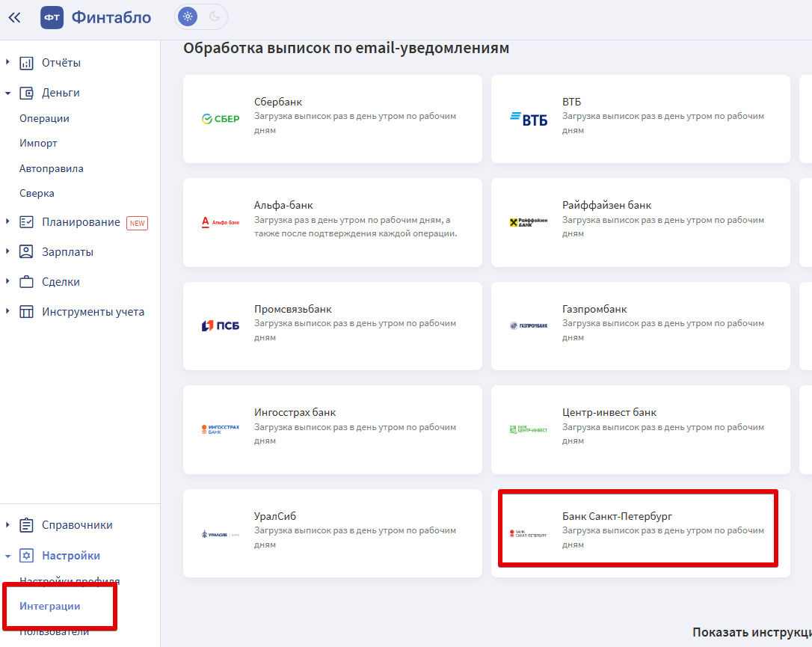Click the Сделки briefcase icon
Screen dimensions: 812x647
[x=26, y=282]
